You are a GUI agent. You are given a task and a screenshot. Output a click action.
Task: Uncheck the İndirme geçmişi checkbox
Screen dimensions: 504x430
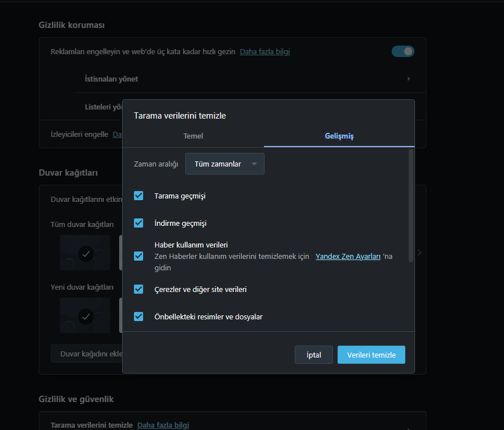(139, 222)
